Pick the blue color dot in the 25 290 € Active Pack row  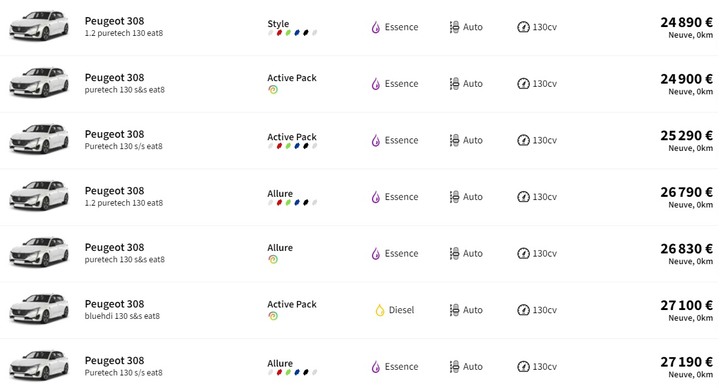point(297,146)
